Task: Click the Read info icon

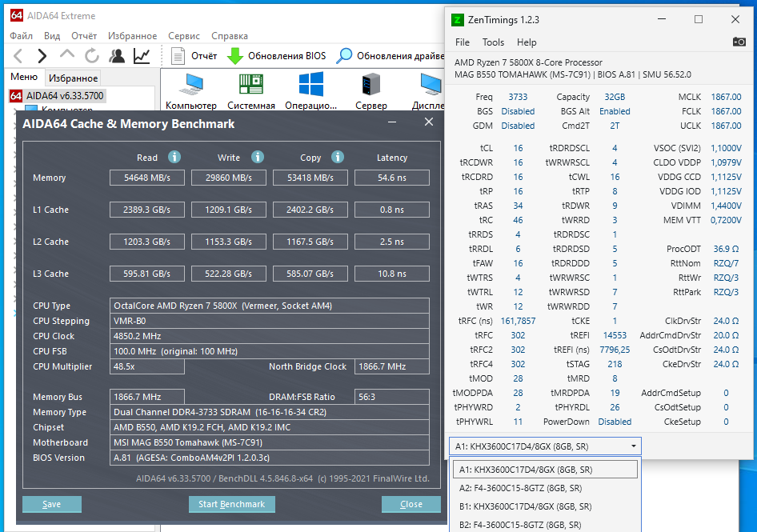Action: 174,157
